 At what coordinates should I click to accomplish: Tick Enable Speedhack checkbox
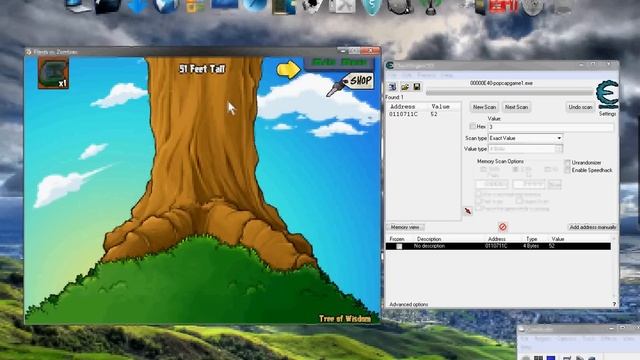(567, 170)
